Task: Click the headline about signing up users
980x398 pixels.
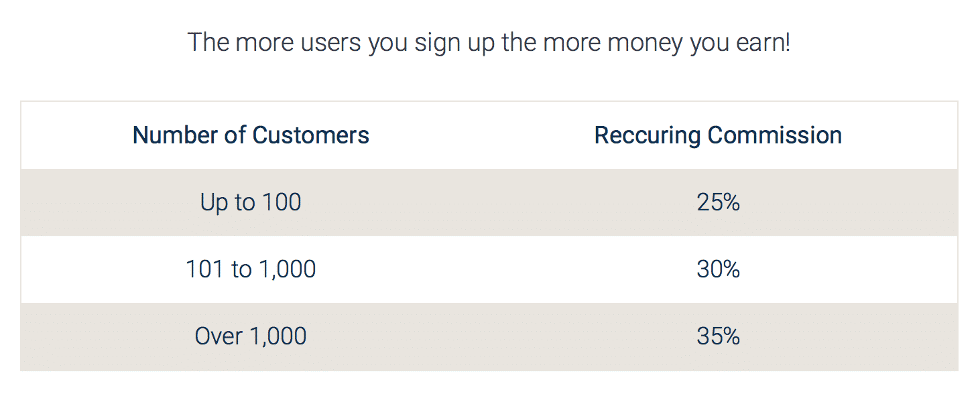Action: pos(489,43)
